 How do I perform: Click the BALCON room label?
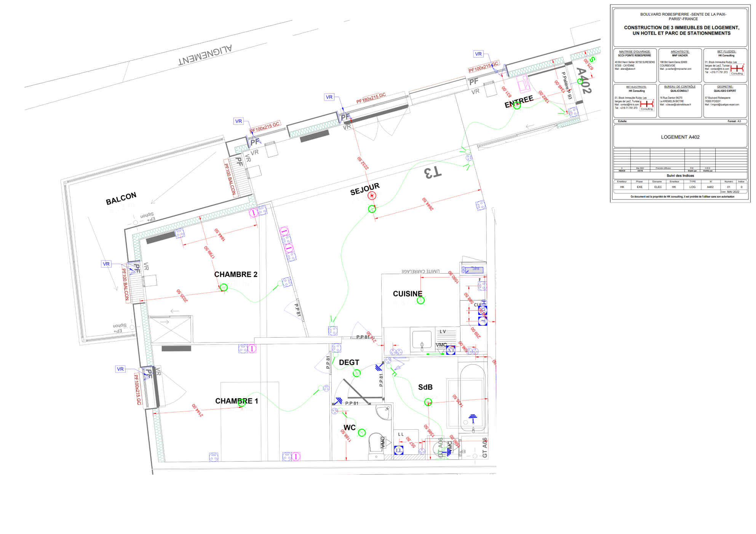point(121,198)
